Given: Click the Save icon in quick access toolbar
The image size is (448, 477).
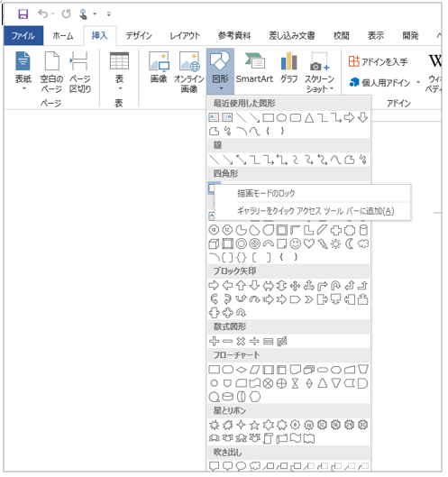Looking at the screenshot, I should click(x=23, y=14).
